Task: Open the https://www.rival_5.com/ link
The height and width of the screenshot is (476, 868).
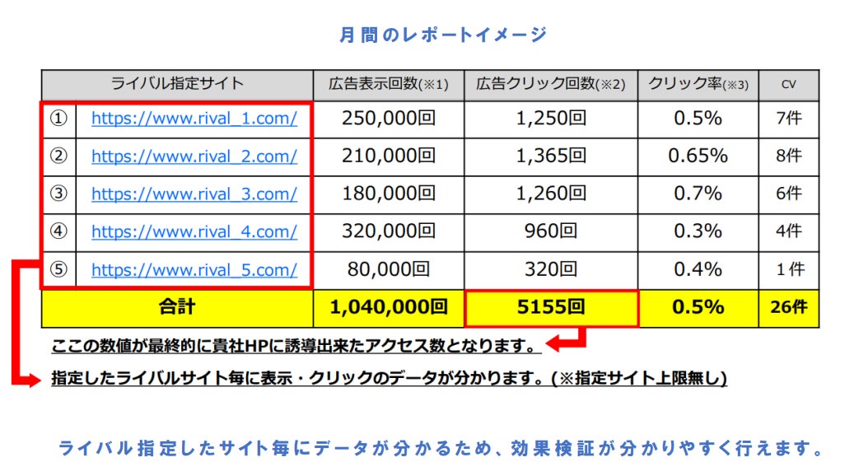Action: pos(194,270)
